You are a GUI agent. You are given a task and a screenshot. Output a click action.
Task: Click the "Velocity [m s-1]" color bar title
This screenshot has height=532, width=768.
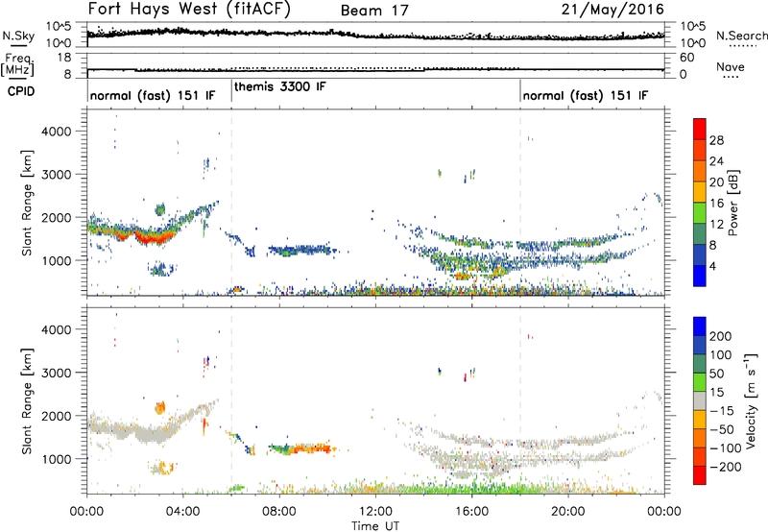tap(751, 400)
